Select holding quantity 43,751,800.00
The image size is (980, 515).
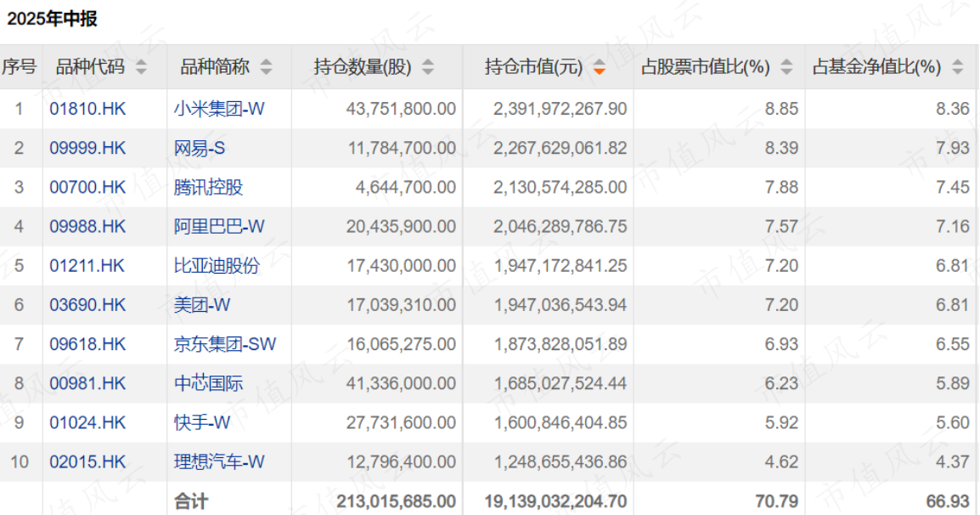pos(401,109)
